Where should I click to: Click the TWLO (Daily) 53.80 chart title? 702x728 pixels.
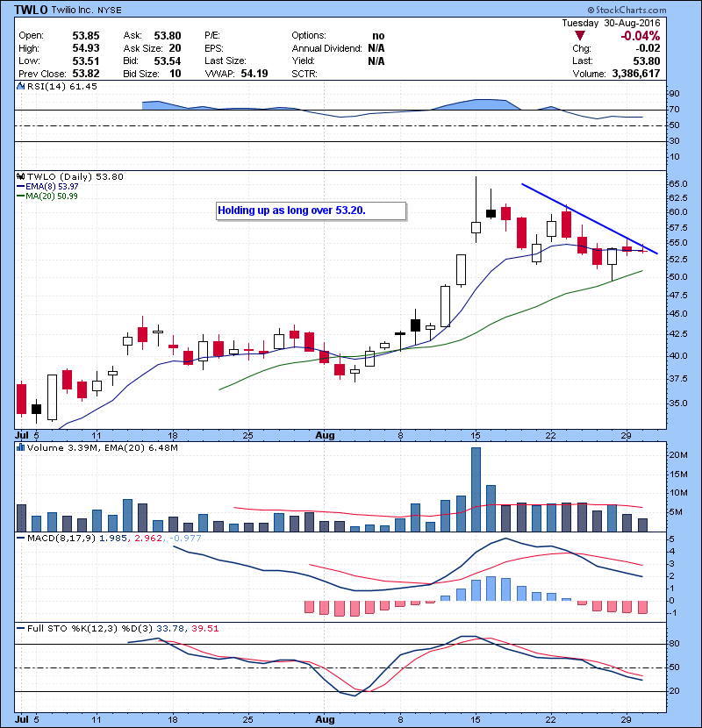75,177
